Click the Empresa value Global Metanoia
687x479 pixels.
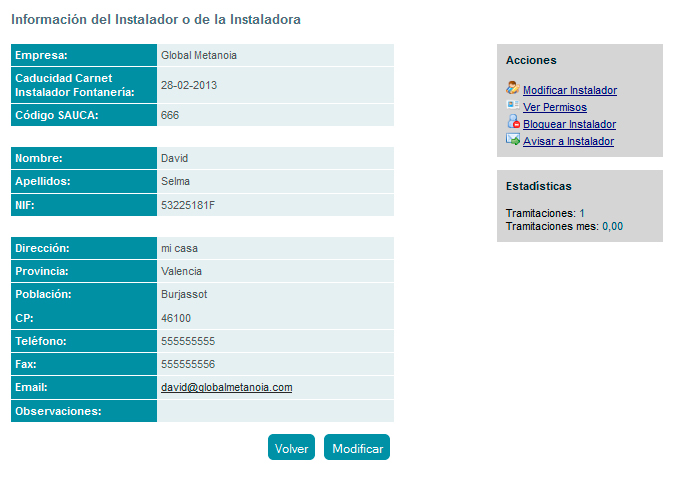(198, 56)
